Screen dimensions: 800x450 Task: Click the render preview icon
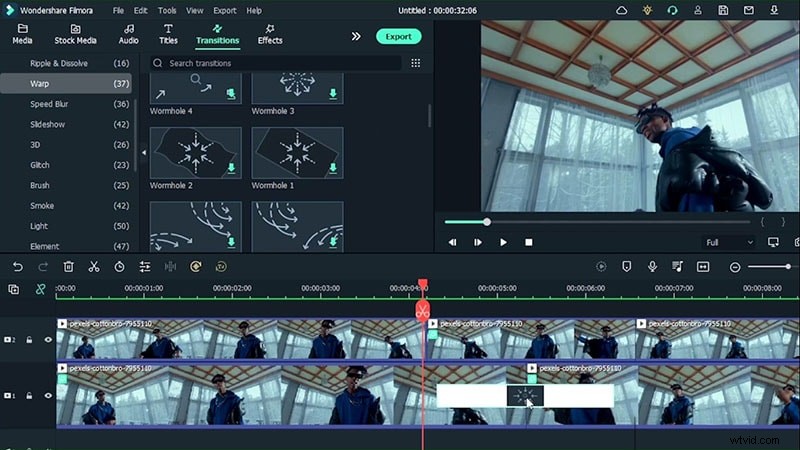point(601,266)
